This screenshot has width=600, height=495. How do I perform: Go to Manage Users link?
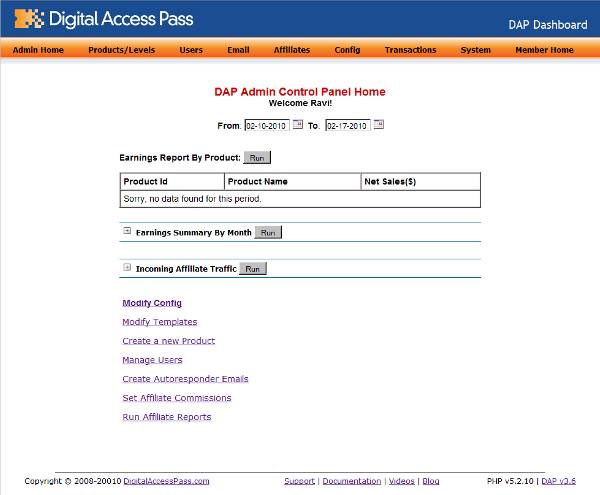(x=152, y=360)
